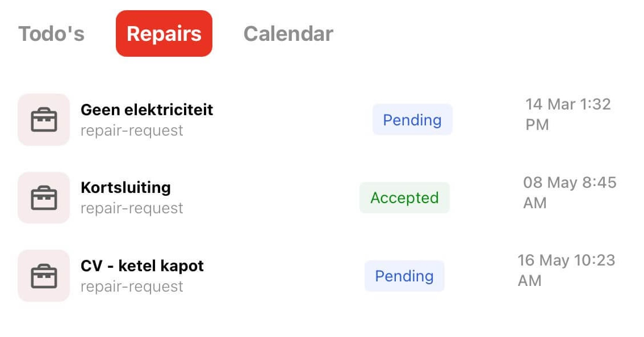Click the toolbox icon in the second list entry

pyautogui.click(x=44, y=197)
